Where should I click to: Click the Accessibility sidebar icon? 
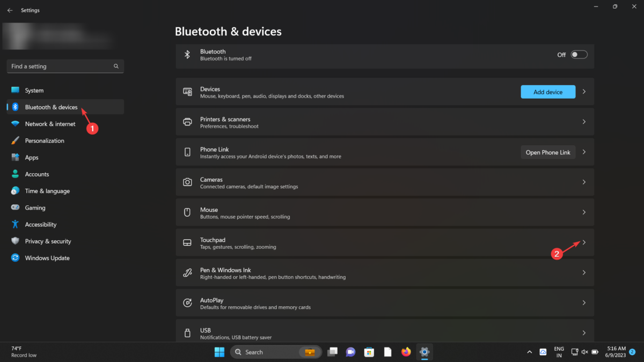pyautogui.click(x=14, y=224)
